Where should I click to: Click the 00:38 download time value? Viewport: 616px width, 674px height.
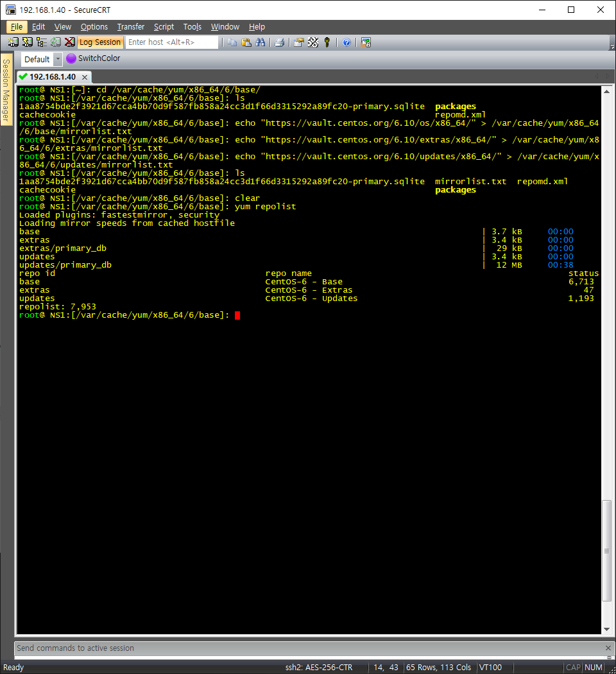[x=561, y=265]
